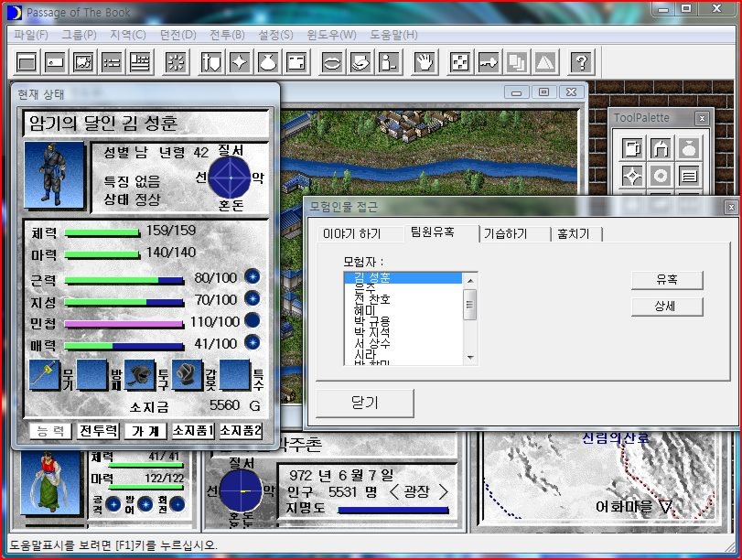Open the 던전(D) menu
The width and height of the screenshot is (742, 560).
(177, 35)
